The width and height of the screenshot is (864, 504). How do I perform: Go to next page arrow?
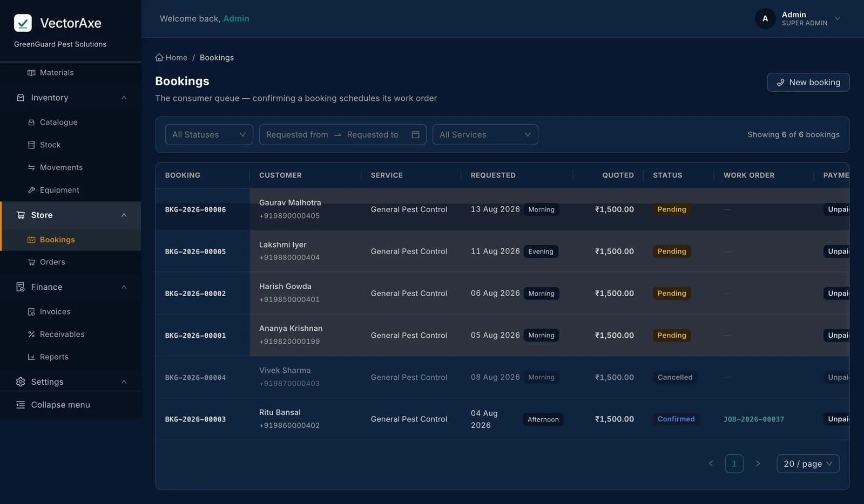coord(758,464)
